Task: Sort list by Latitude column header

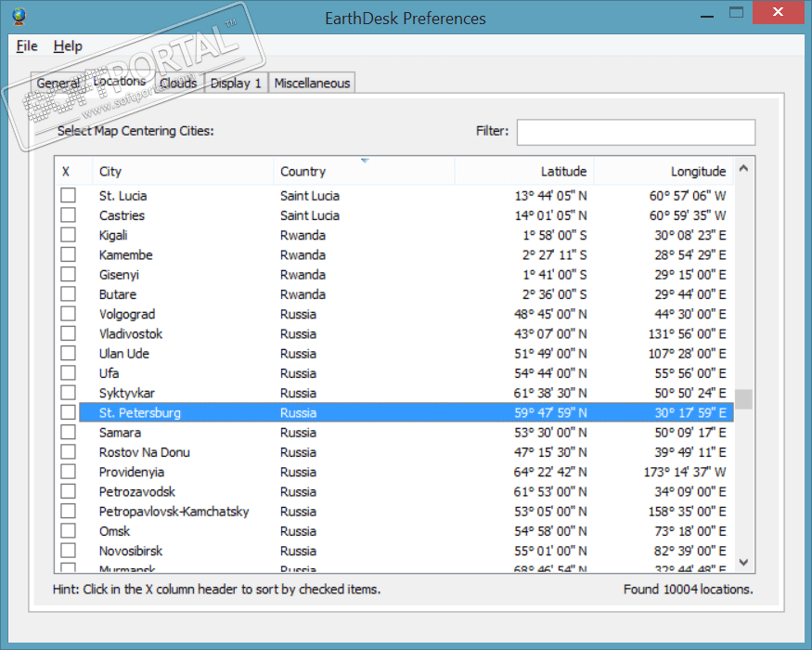Action: pos(524,171)
